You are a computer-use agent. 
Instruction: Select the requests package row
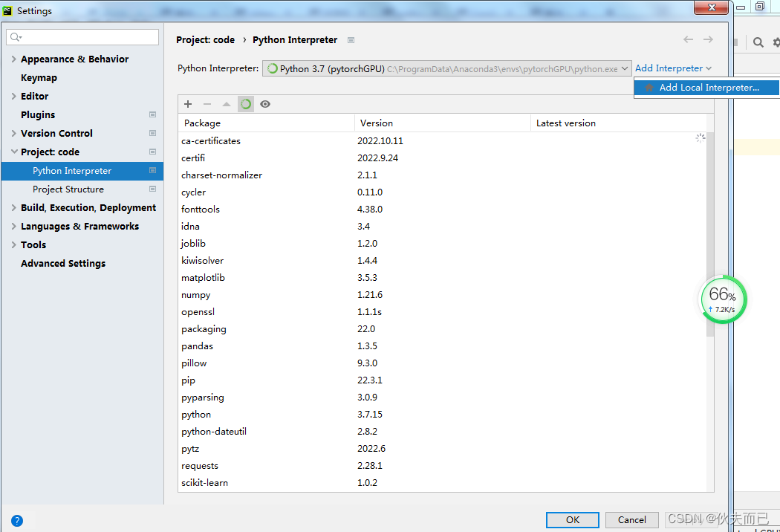[x=442, y=465]
